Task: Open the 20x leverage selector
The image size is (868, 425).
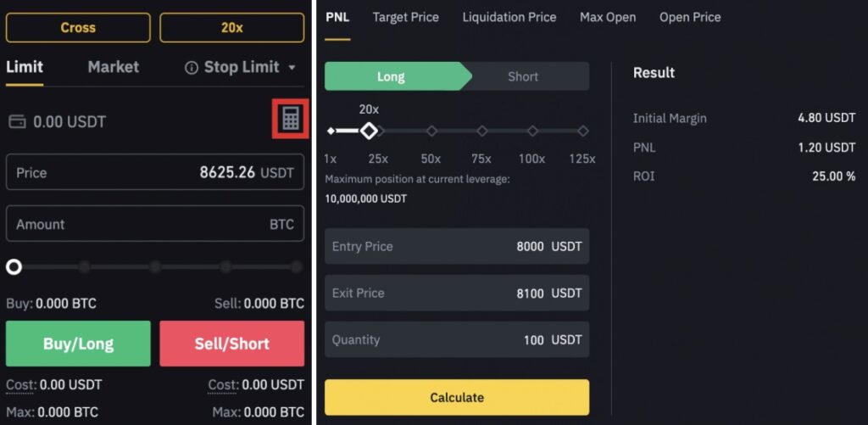Action: point(232,28)
